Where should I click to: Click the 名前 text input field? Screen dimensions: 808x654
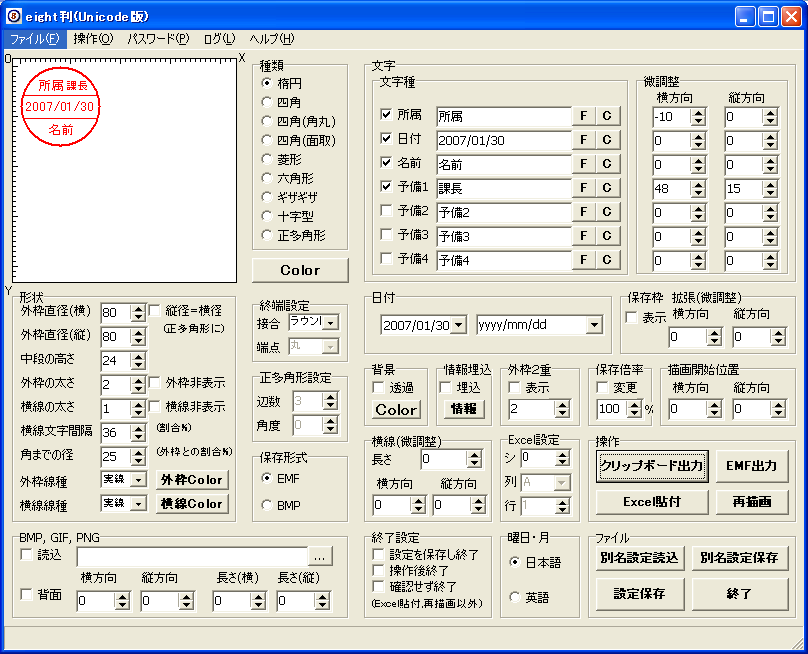pyautogui.click(x=504, y=164)
